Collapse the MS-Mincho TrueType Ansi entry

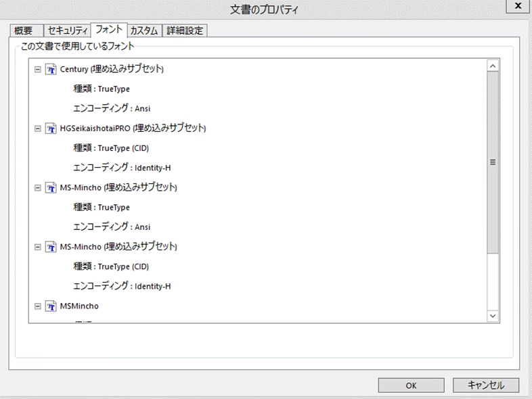tap(38, 188)
